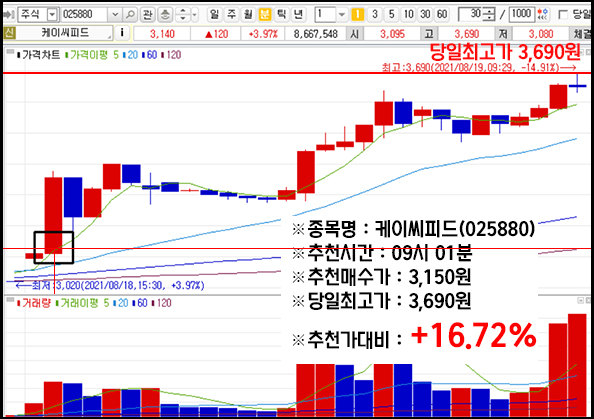The width and height of the screenshot is (594, 419).
Task: Click the 60 legend in the volume panel
Action: point(140,303)
